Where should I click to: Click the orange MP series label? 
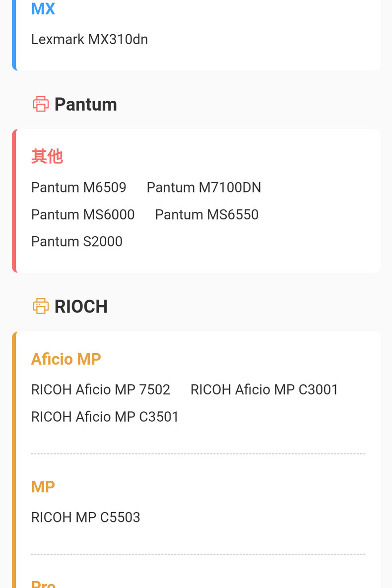(43, 487)
